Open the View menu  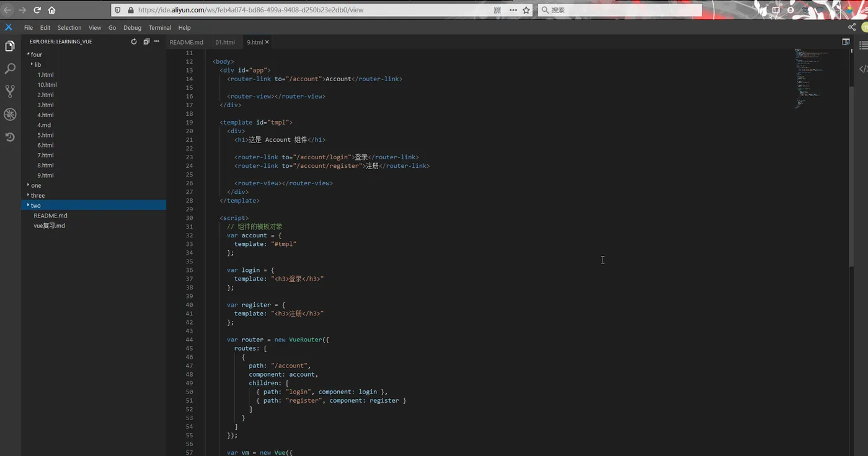click(95, 27)
